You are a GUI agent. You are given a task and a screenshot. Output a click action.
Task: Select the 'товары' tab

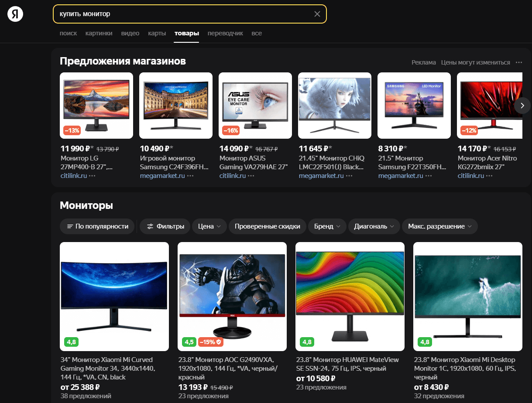(x=187, y=33)
